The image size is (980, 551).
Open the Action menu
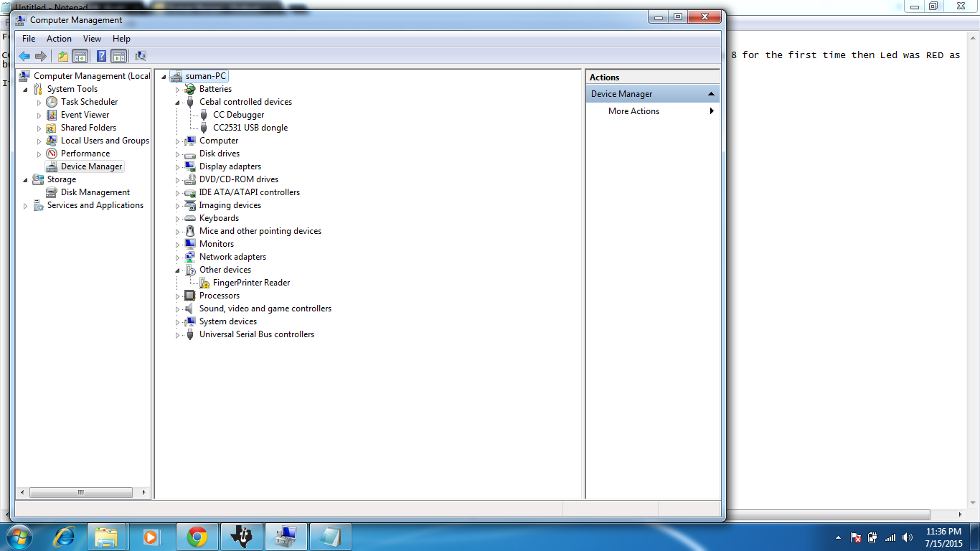pyautogui.click(x=59, y=38)
